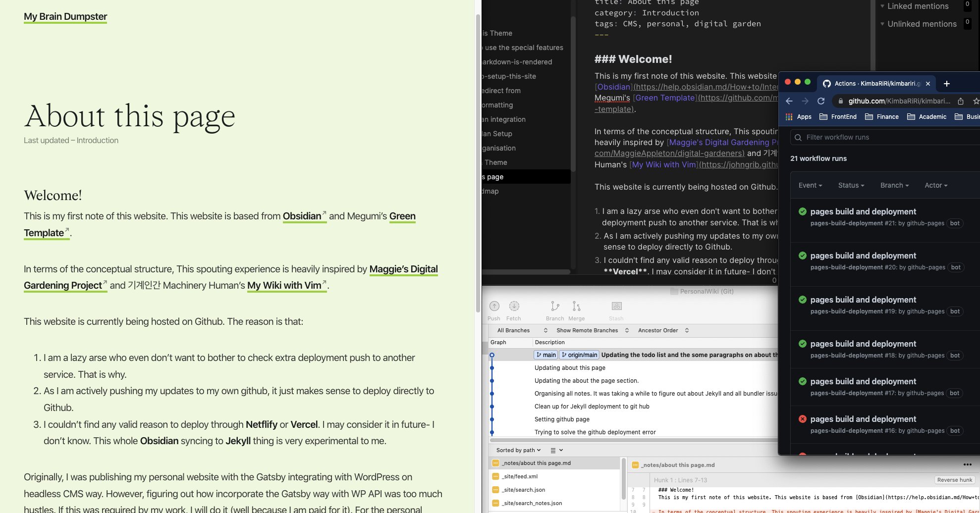
Task: Open the Event filter dropdown
Action: [810, 185]
